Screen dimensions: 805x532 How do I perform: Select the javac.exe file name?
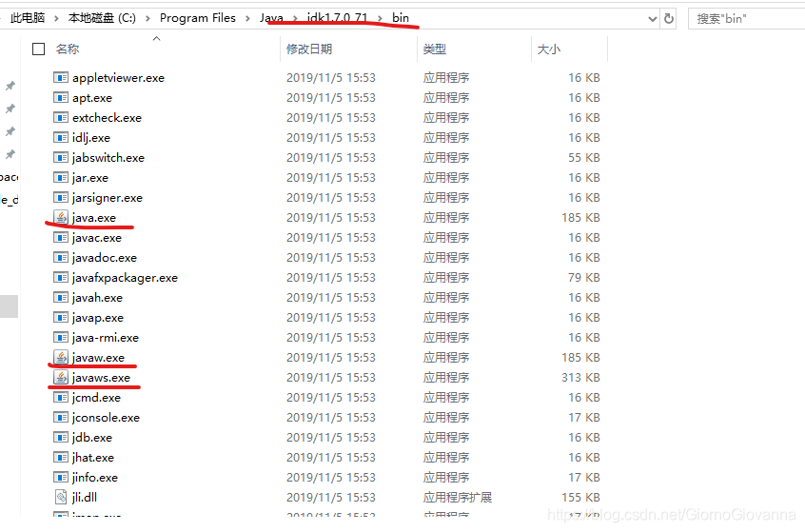click(x=97, y=238)
